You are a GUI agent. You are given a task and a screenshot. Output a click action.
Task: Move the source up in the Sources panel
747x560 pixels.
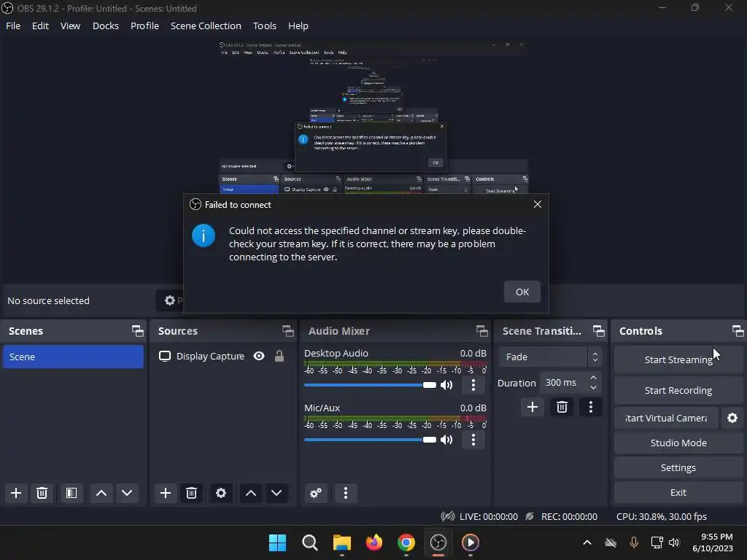pyautogui.click(x=251, y=493)
